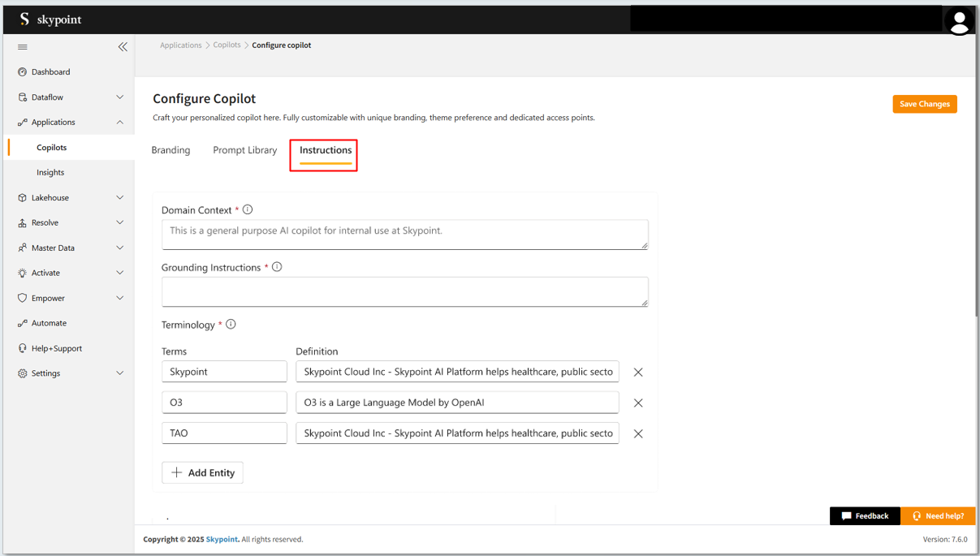Expand the Lakehouse menu chevron

tap(119, 198)
